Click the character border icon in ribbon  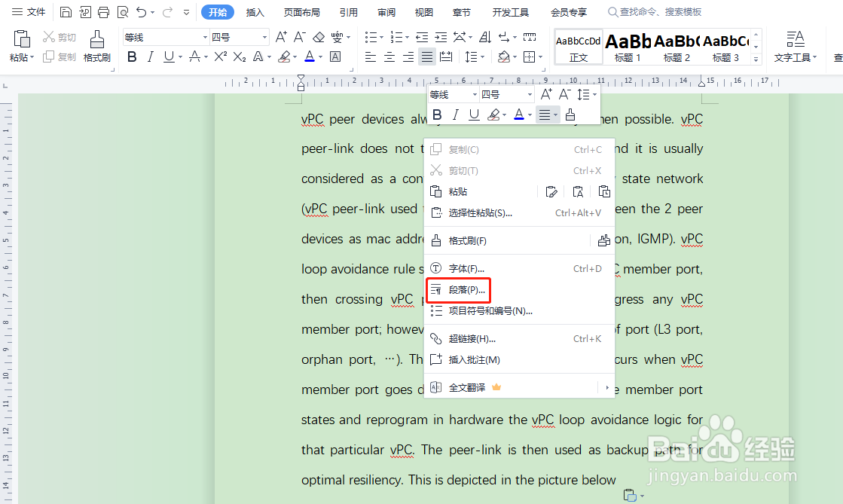click(335, 57)
